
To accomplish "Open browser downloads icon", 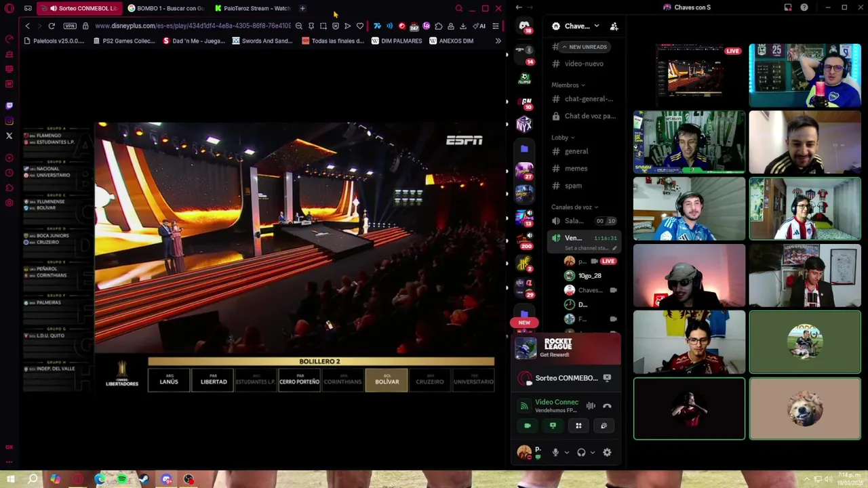I will (463, 26).
